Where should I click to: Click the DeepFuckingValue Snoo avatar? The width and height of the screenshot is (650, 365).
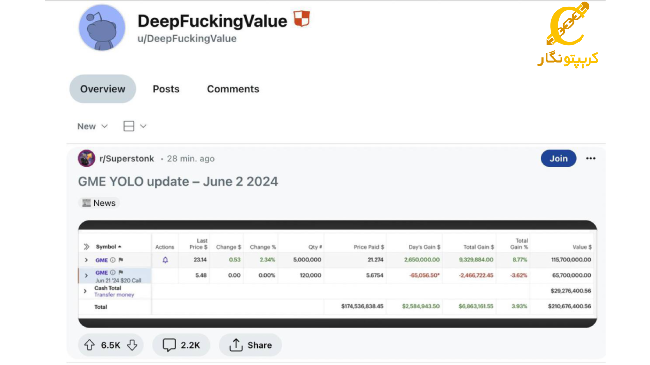coord(102,27)
